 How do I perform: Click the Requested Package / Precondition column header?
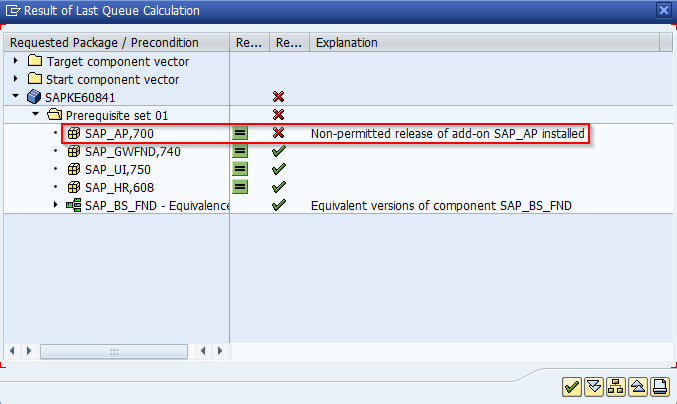116,42
